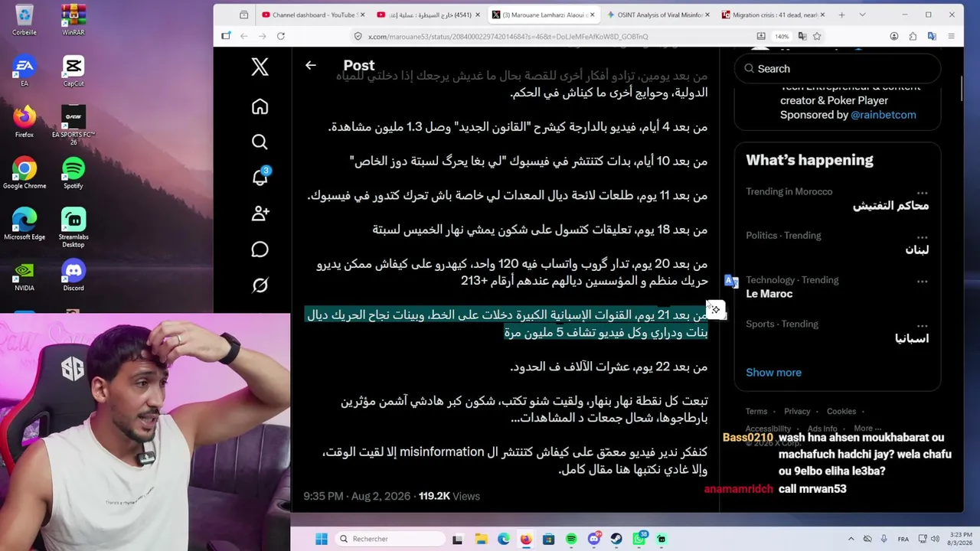Open more options for لبنان trend
This screenshot has width=980, height=551.
922,236
